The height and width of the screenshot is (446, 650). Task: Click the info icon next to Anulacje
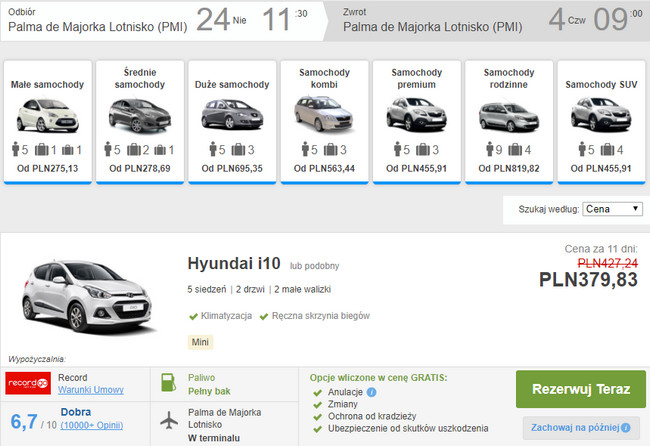(x=371, y=392)
